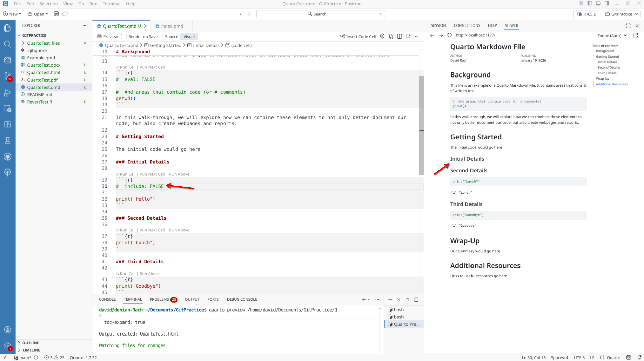The height and width of the screenshot is (361, 644).
Task: Split the terminal with plus icon
Action: click(x=363, y=299)
